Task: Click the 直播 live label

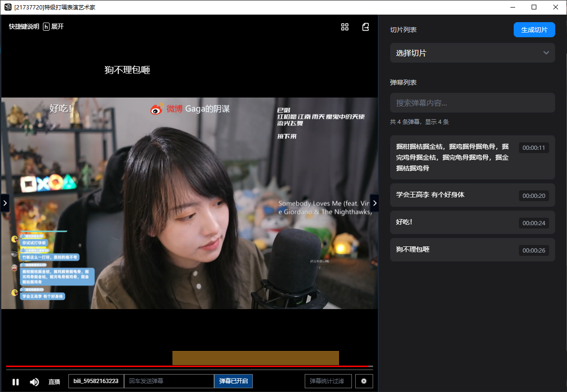Action: point(54,382)
